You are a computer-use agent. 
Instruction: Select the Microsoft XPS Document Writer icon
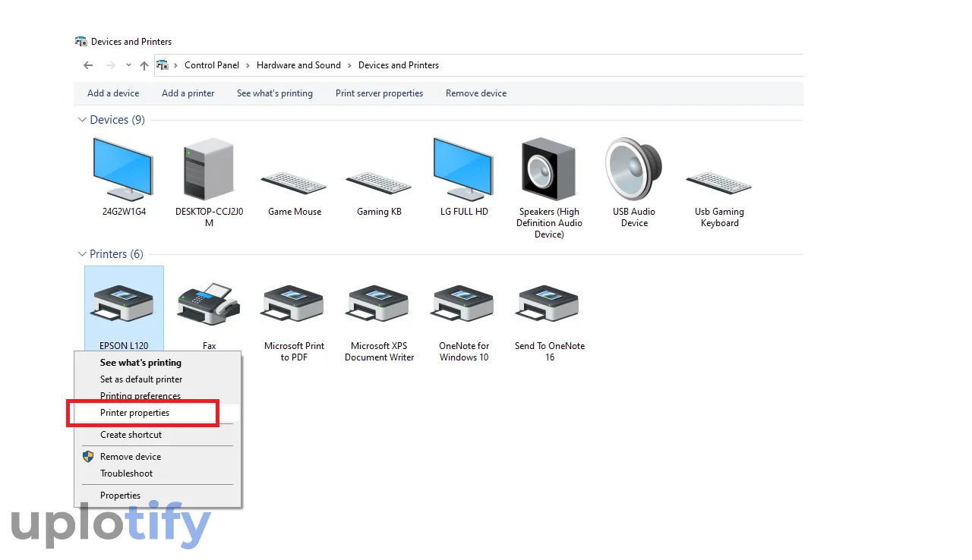pos(379,304)
